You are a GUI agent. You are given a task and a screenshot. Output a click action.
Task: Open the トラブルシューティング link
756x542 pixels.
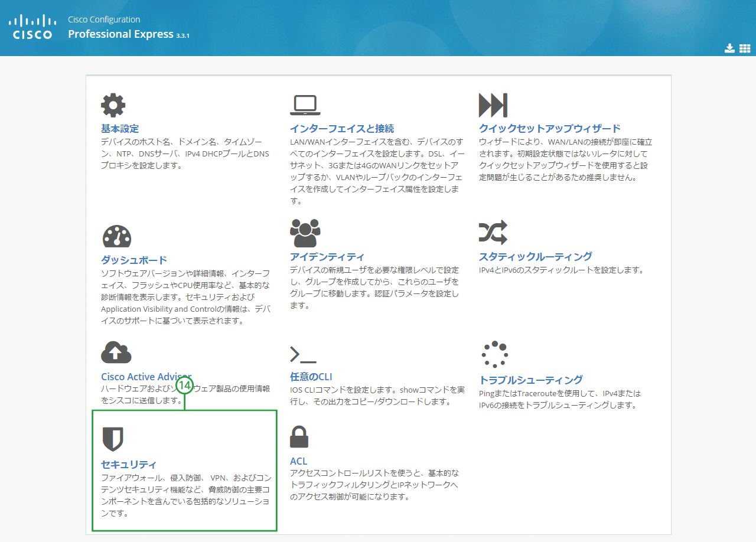click(531, 380)
